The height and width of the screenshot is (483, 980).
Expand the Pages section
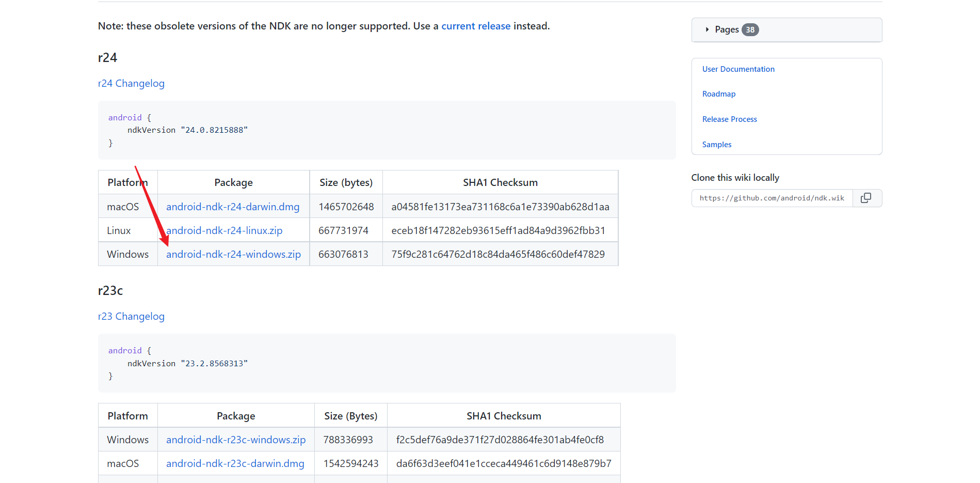(x=729, y=29)
